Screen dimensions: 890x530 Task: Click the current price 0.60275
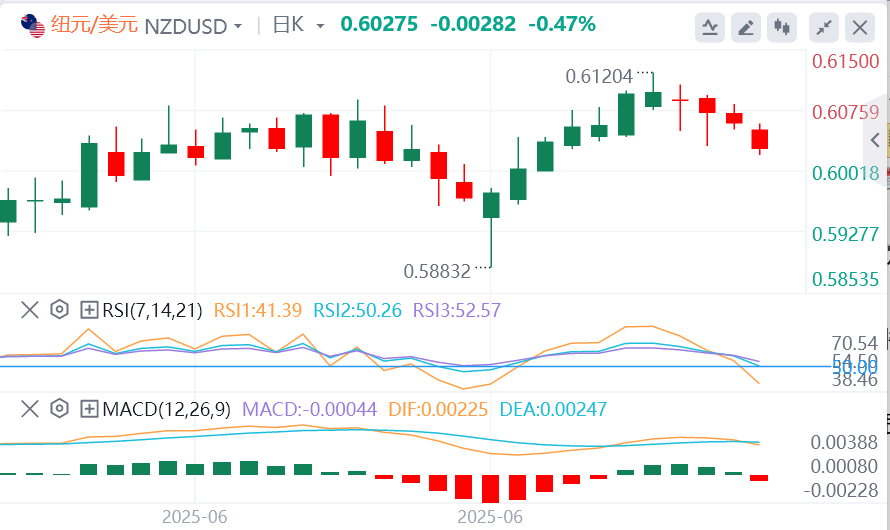(x=379, y=24)
